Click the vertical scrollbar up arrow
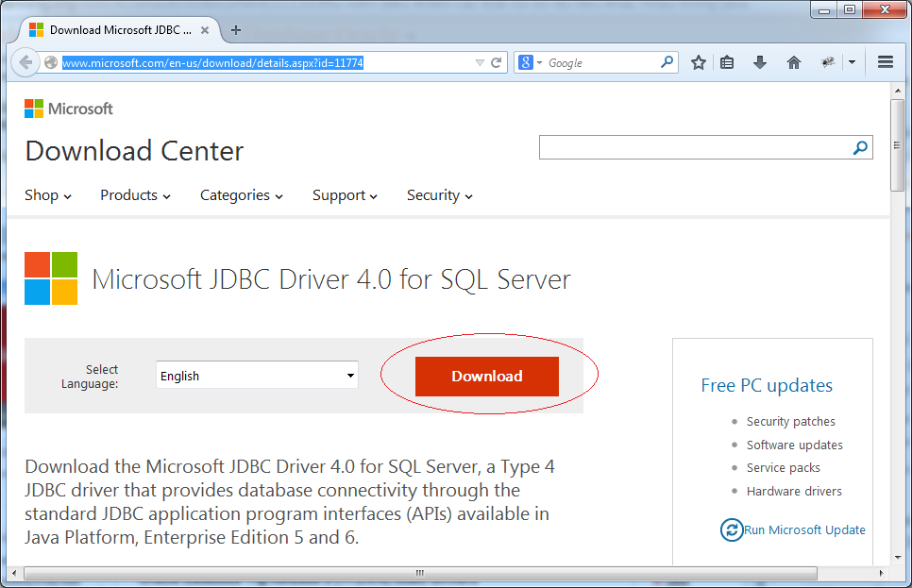This screenshot has width=912, height=588. click(898, 91)
